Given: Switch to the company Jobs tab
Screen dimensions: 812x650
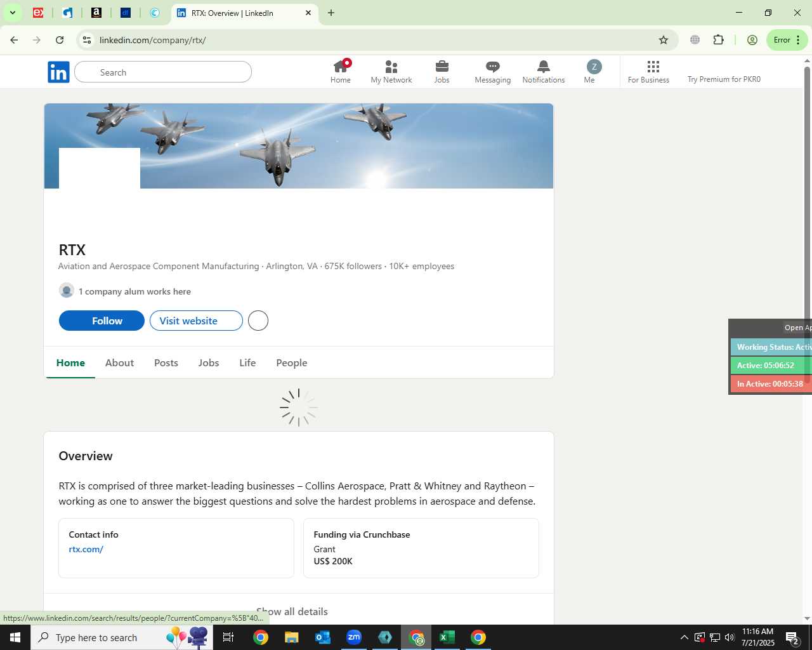Looking at the screenshot, I should point(209,363).
